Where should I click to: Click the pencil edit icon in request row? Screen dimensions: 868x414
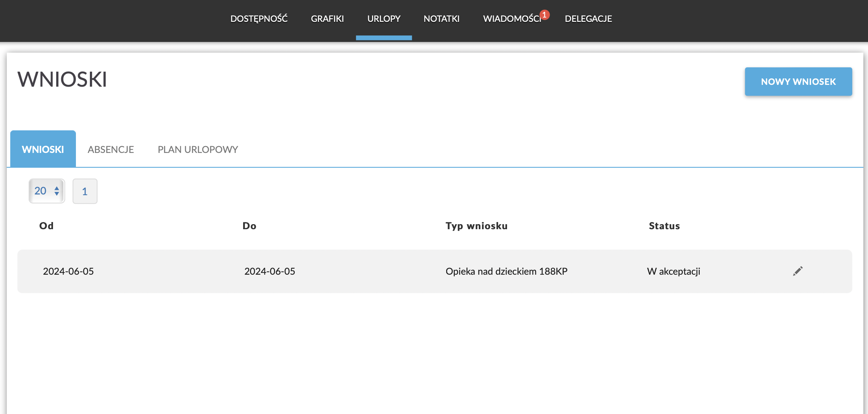tap(797, 271)
